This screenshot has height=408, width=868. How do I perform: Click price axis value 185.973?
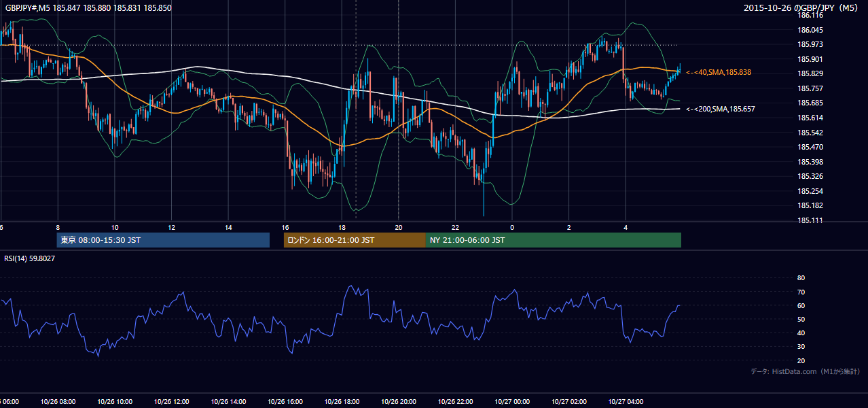pyautogui.click(x=810, y=44)
